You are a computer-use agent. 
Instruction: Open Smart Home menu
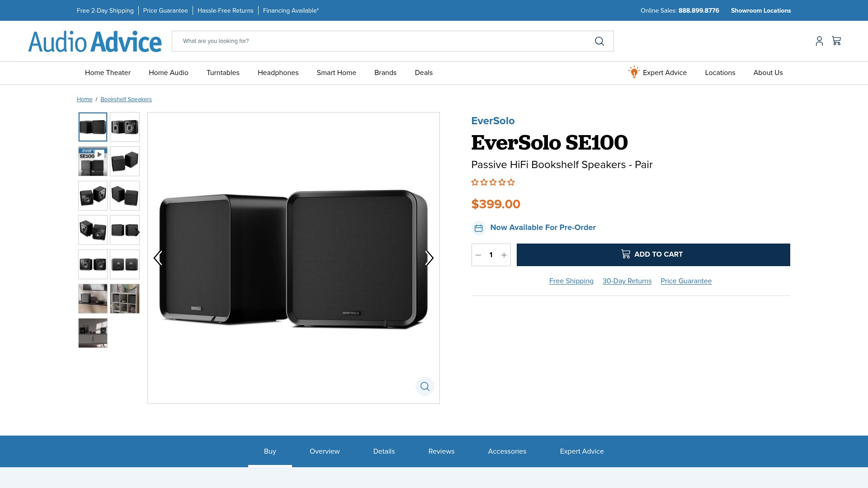[336, 73]
